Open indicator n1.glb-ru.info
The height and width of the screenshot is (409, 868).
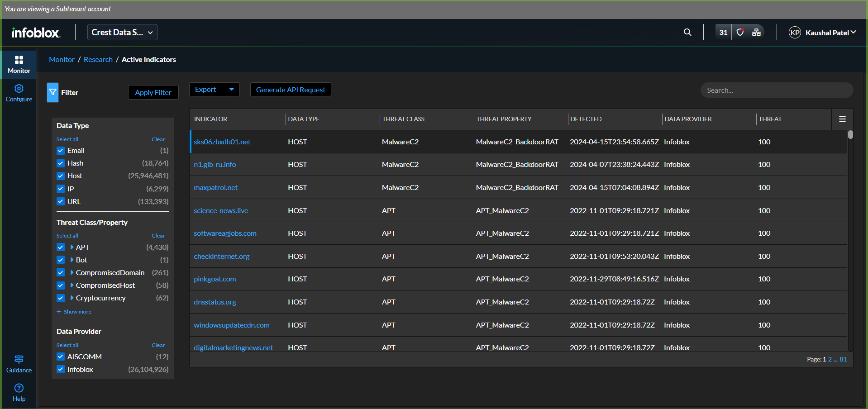[x=215, y=165]
